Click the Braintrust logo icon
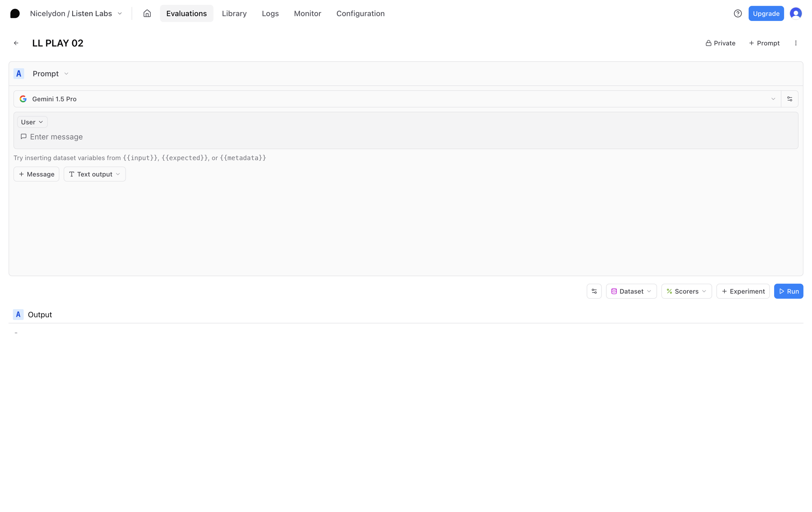The width and height of the screenshot is (812, 512). [15, 14]
